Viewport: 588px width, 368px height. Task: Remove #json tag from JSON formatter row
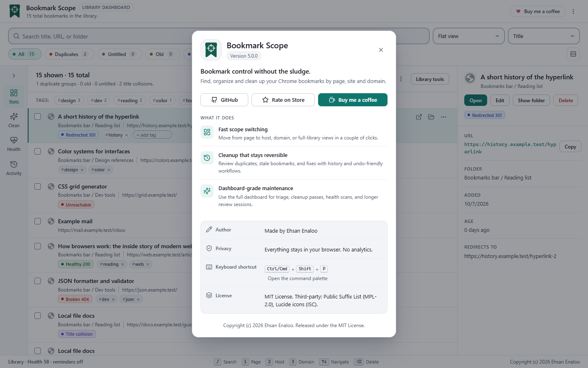pos(138,299)
